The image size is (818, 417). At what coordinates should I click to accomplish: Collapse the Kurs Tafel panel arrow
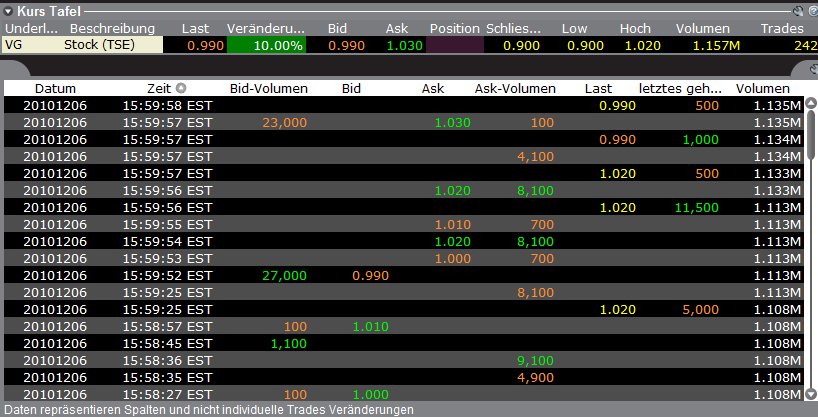8,11
